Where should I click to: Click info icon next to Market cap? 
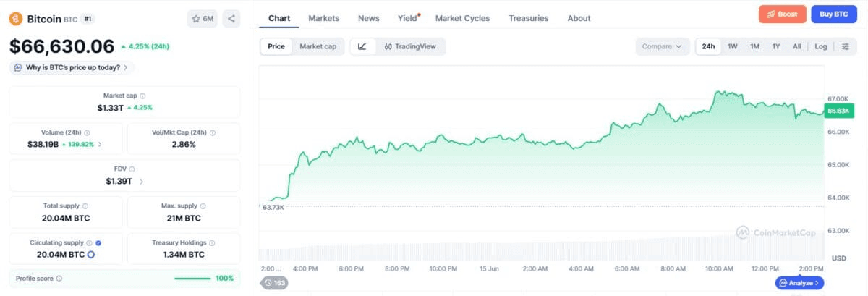[x=142, y=96]
